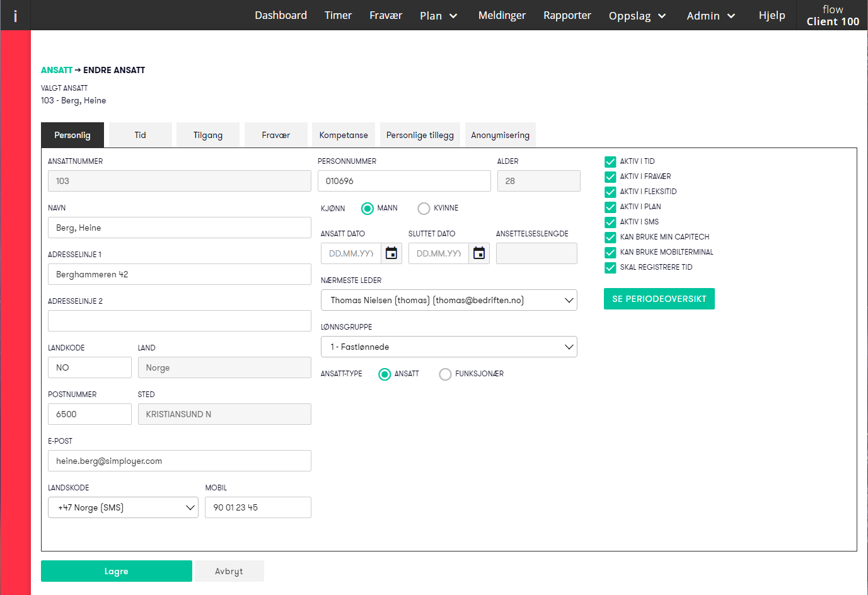The height and width of the screenshot is (595, 868).
Task: Open the info icon in top-left corner
Action: coord(15,16)
